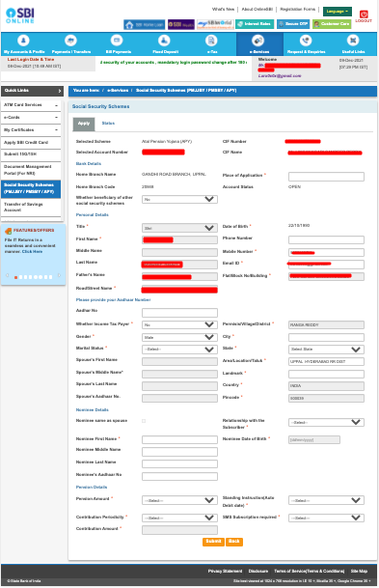Open beneficiary of other schemes dropdown

coord(179,200)
